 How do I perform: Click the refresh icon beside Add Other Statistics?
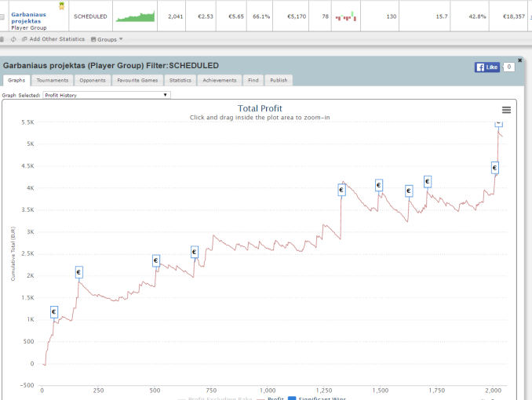13,39
